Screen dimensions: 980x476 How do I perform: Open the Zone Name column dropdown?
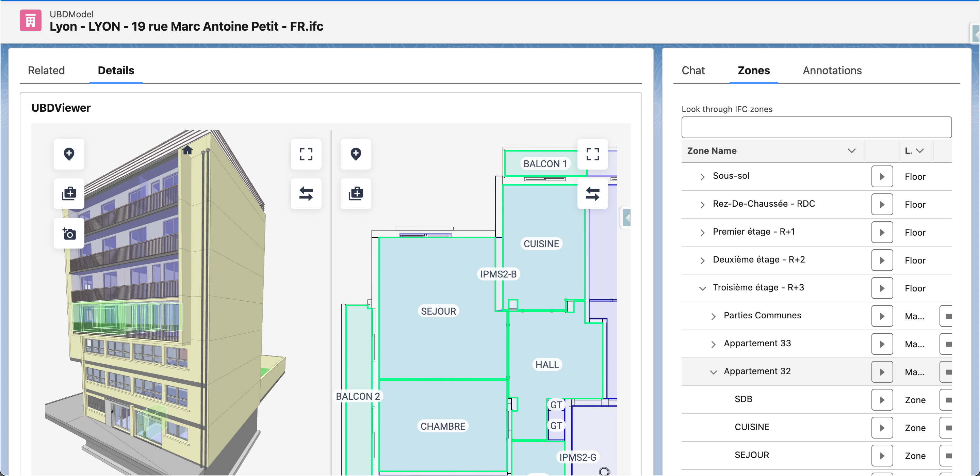pos(851,151)
